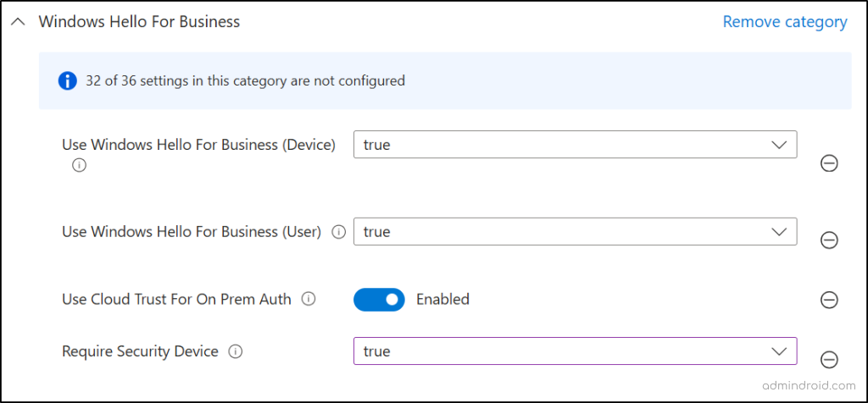Open the Windows Hello (Device) value dropdown
868x403 pixels.
coord(575,145)
